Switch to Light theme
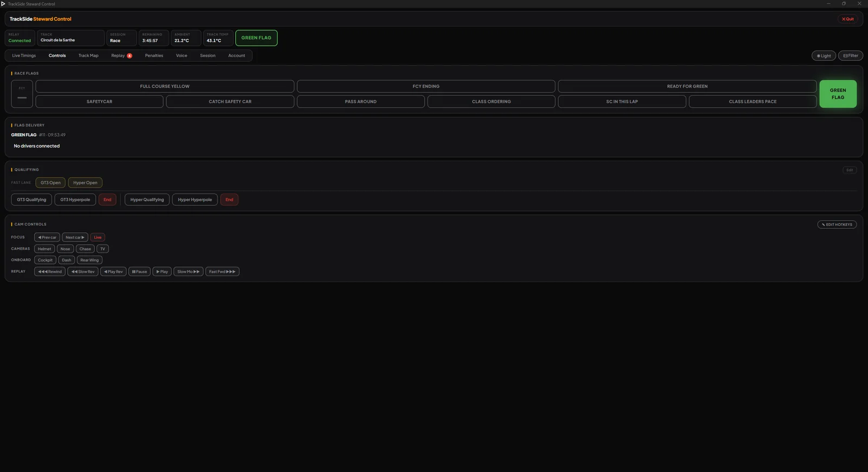 [x=824, y=56]
